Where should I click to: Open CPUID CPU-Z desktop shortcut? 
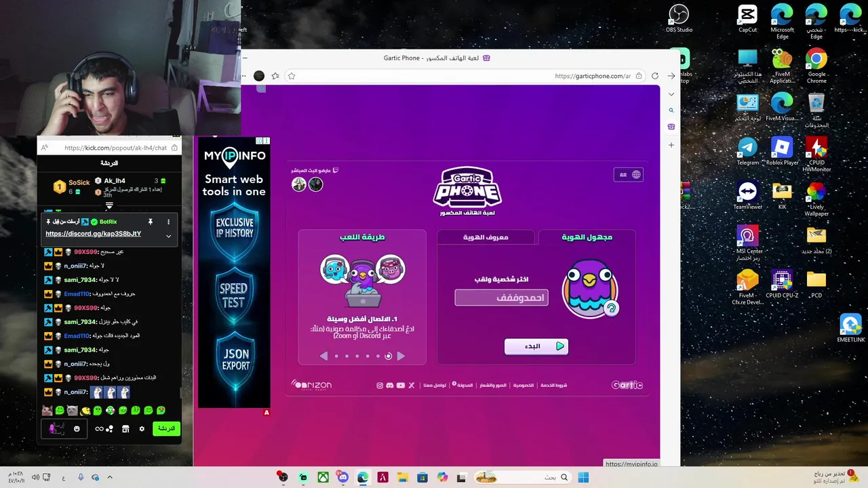782,284
